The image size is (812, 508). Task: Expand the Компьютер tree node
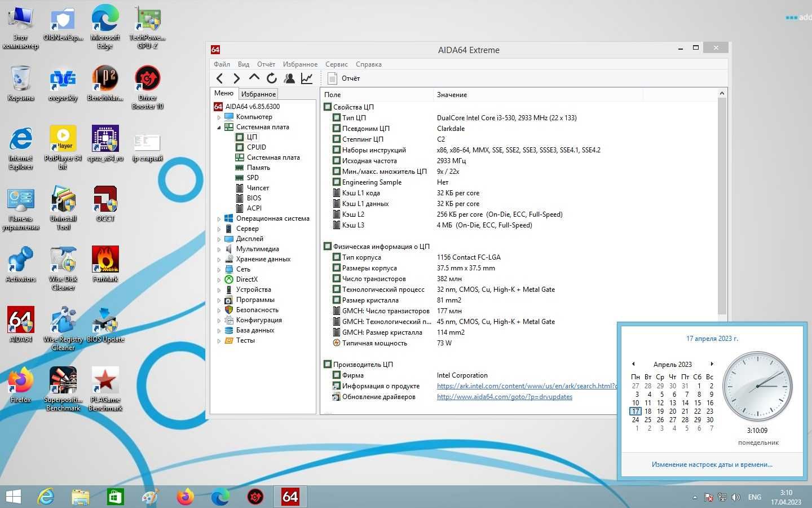pos(219,117)
